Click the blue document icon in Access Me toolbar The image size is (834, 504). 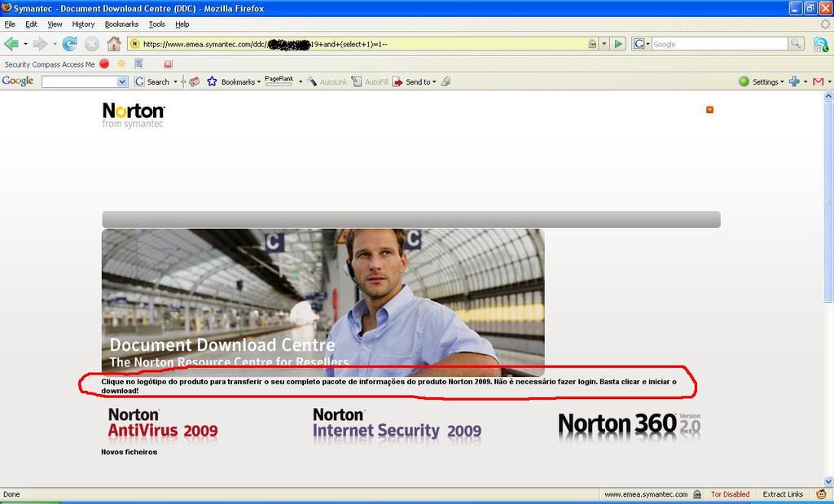click(138, 64)
